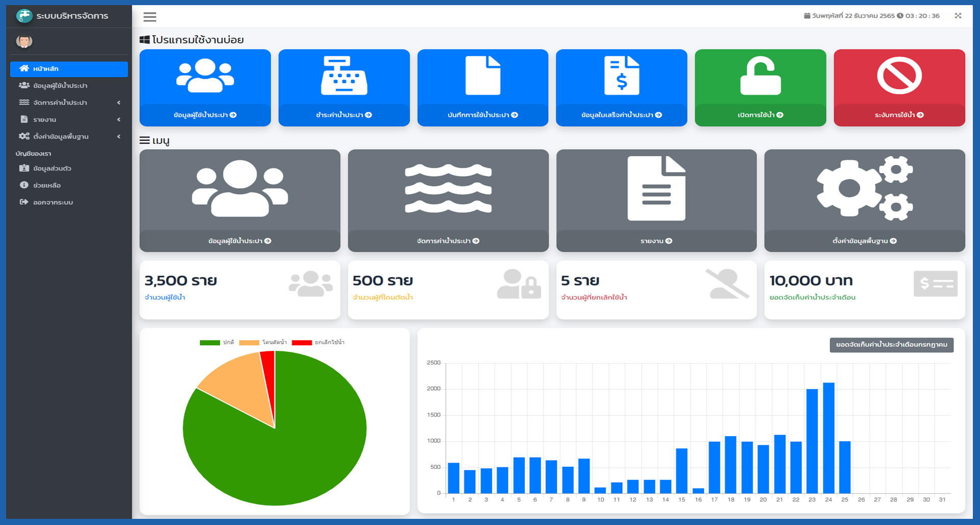Click ออกจากระบบ to log out

coord(53,202)
